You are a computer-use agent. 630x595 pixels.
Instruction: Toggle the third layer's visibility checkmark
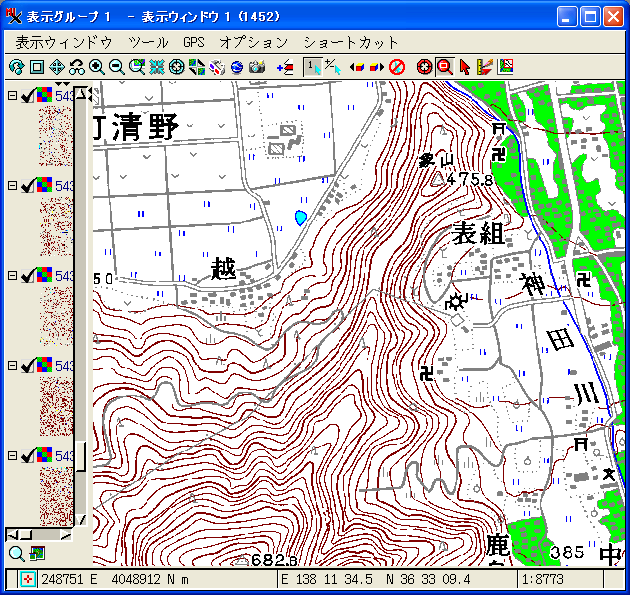pos(28,276)
